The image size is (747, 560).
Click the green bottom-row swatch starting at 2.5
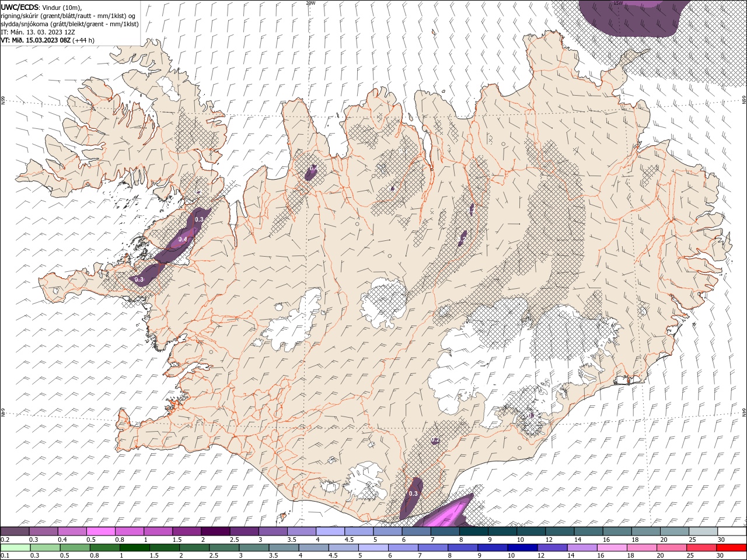pyautogui.click(x=224, y=548)
